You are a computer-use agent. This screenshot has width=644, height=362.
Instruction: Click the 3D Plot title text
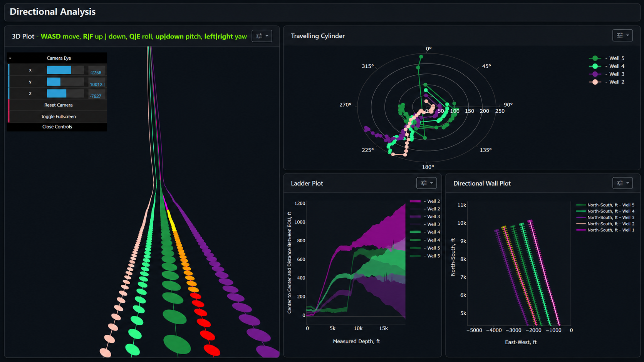point(23,36)
